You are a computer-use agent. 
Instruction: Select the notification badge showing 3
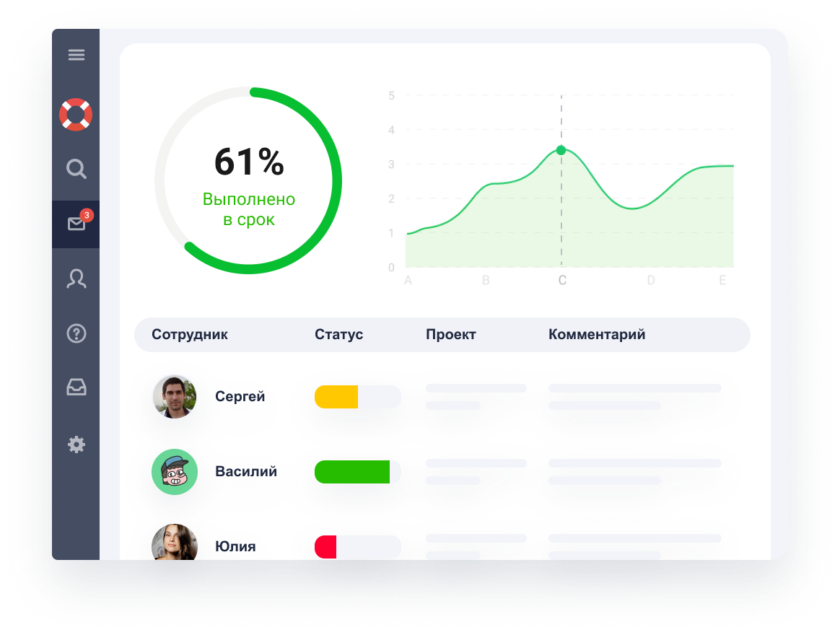(x=87, y=214)
